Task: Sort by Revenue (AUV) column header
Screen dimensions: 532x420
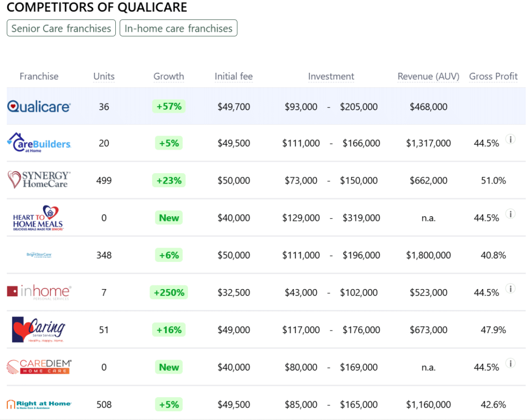Action: point(428,76)
